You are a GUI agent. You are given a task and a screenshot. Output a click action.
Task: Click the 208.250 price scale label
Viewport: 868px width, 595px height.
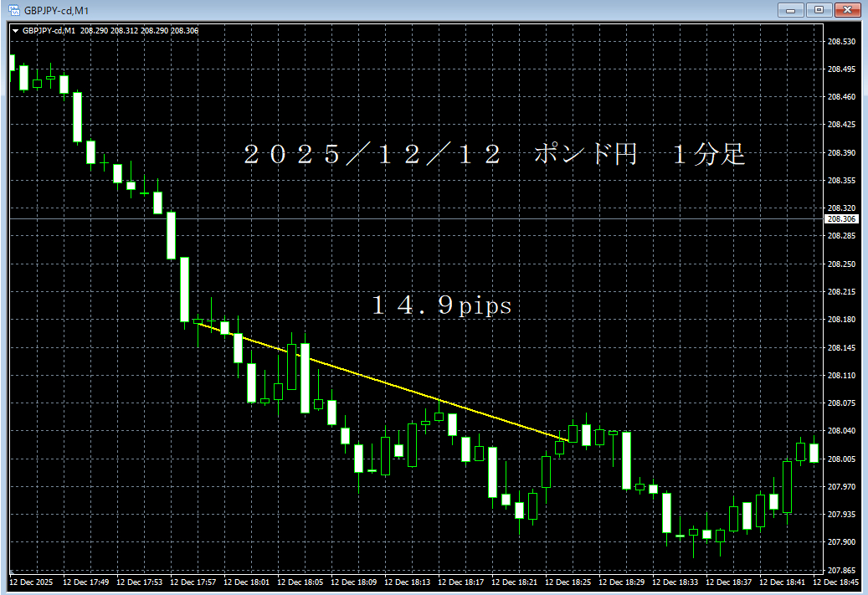point(841,264)
